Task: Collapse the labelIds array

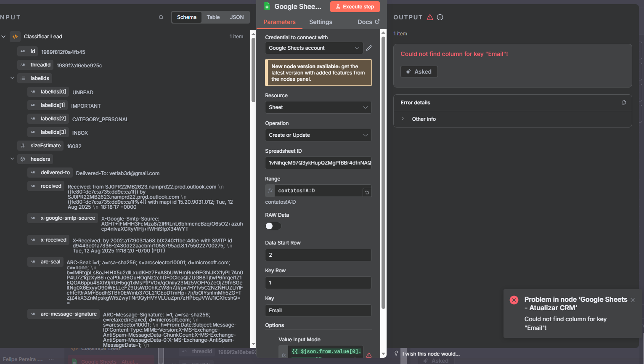Action: (12, 78)
